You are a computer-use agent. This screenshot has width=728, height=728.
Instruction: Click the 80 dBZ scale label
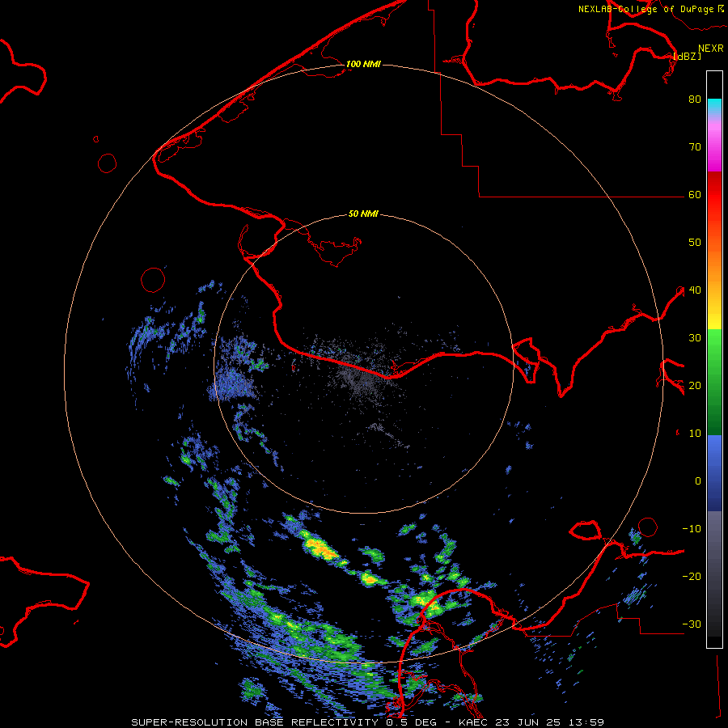(x=695, y=99)
